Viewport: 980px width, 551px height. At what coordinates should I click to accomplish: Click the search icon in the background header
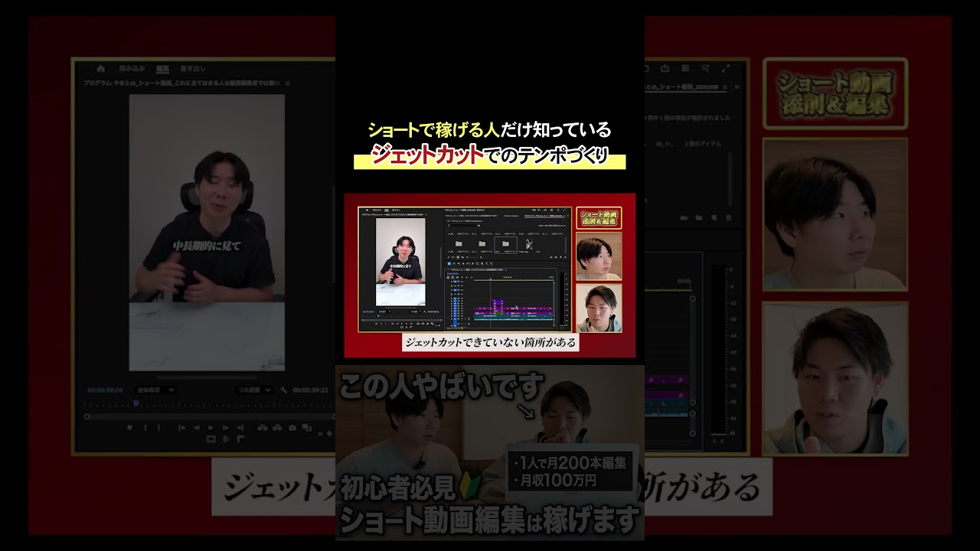(x=706, y=68)
